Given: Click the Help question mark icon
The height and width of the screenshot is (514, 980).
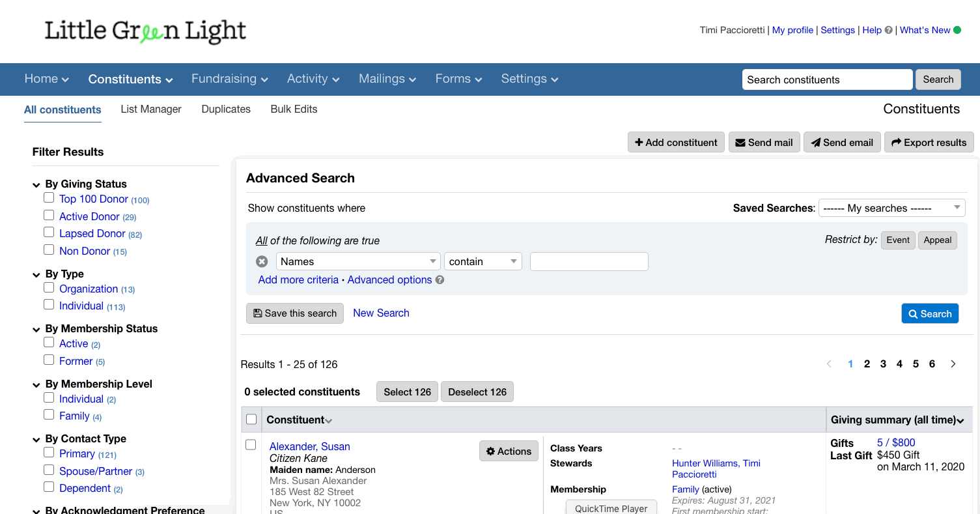Looking at the screenshot, I should tap(888, 30).
